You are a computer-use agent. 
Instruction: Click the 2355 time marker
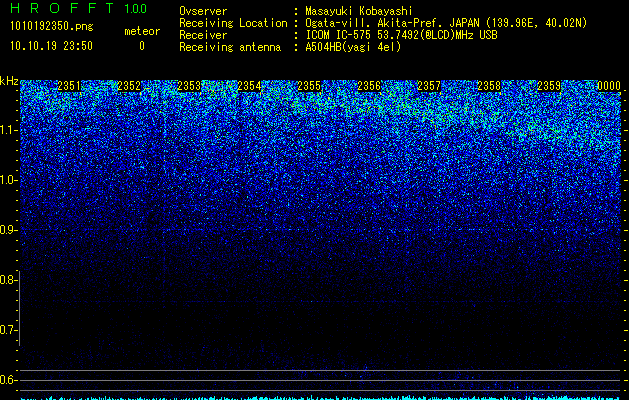click(309, 86)
